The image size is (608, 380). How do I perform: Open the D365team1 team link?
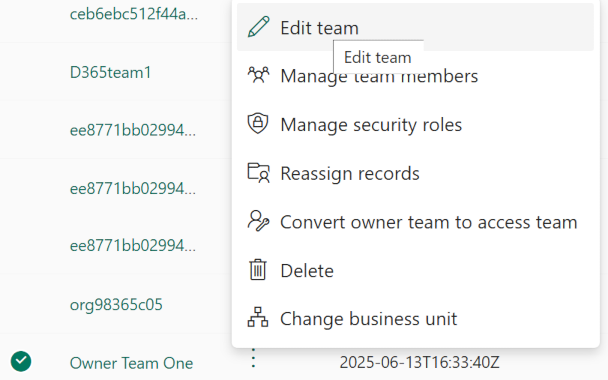coord(111,73)
